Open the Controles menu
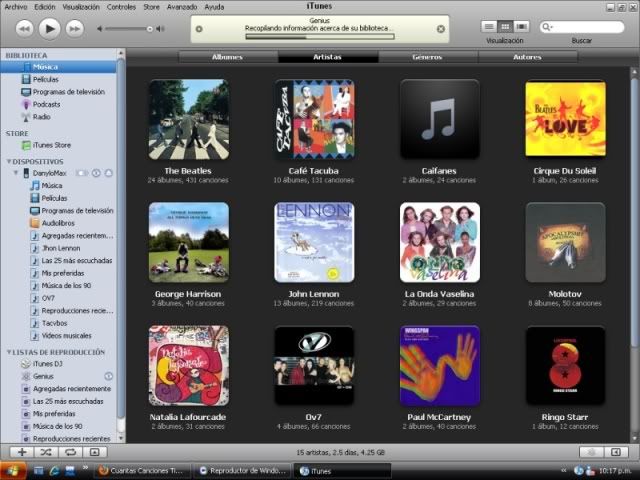This screenshot has width=640, height=480. [x=121, y=7]
